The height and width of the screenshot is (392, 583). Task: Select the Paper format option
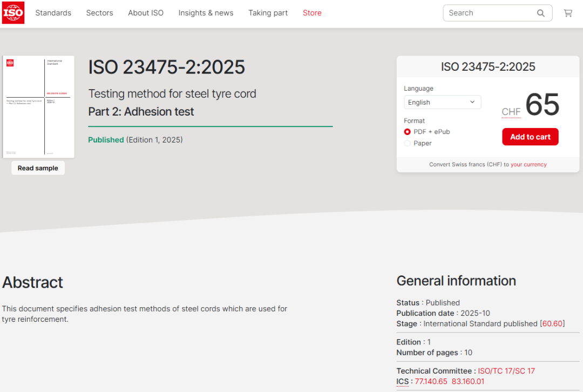(x=407, y=143)
